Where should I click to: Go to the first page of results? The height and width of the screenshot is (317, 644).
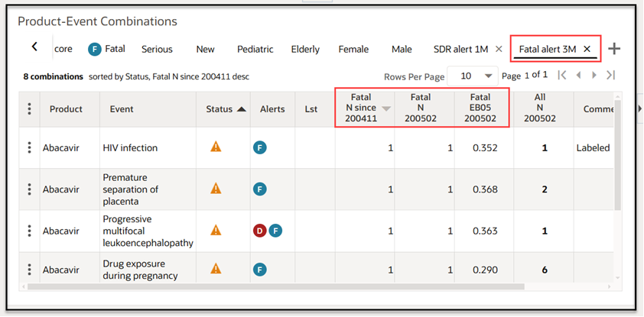pos(562,75)
